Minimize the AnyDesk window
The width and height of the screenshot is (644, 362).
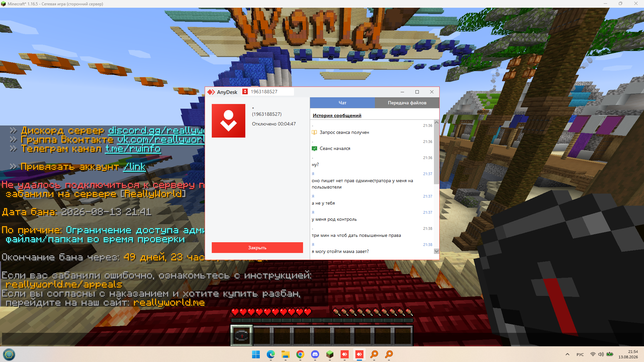pos(402,92)
